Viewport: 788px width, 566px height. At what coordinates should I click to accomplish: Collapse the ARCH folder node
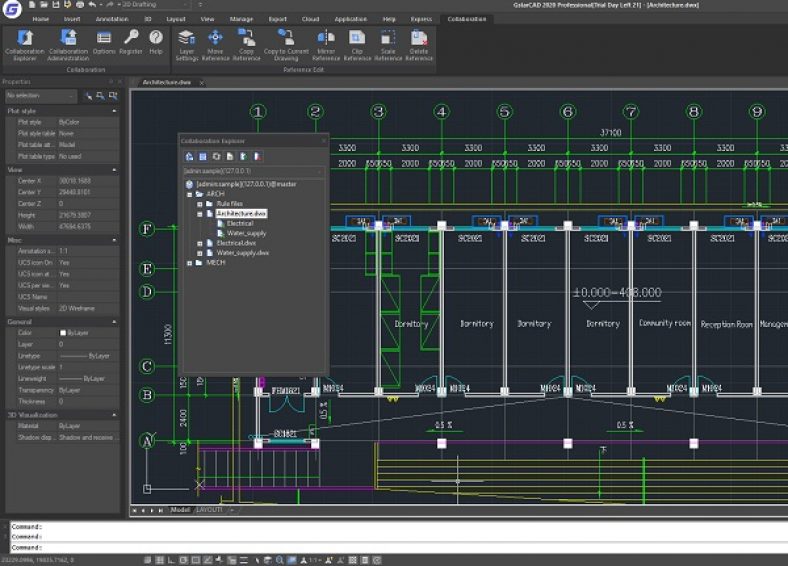tap(190, 194)
